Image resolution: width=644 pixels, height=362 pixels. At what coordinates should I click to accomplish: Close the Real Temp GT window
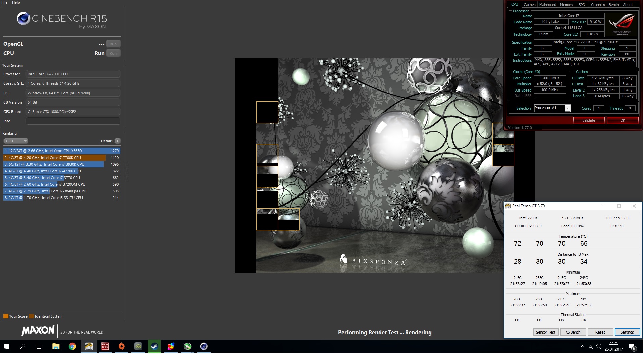click(x=634, y=206)
